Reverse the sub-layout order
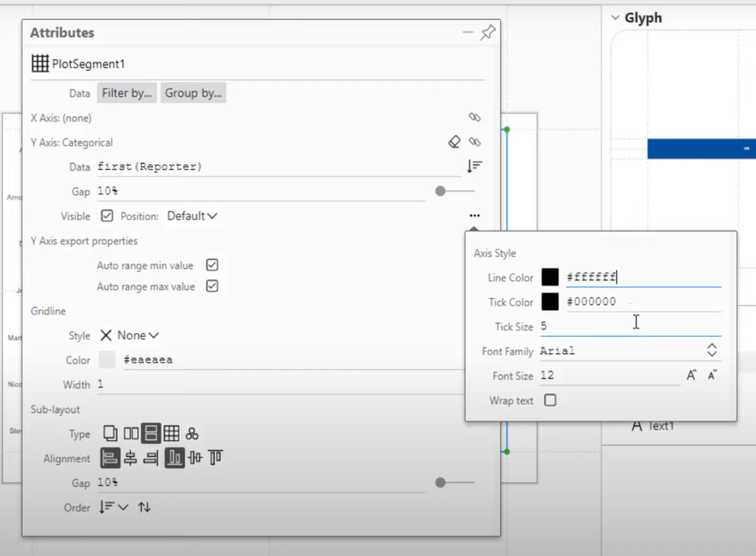The height and width of the screenshot is (556, 756). (145, 507)
